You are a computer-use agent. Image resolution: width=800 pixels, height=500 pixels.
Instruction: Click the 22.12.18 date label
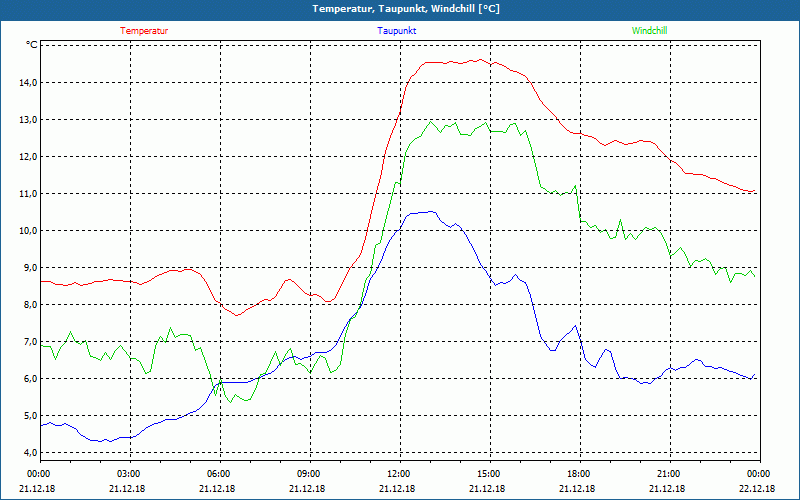coord(757,488)
